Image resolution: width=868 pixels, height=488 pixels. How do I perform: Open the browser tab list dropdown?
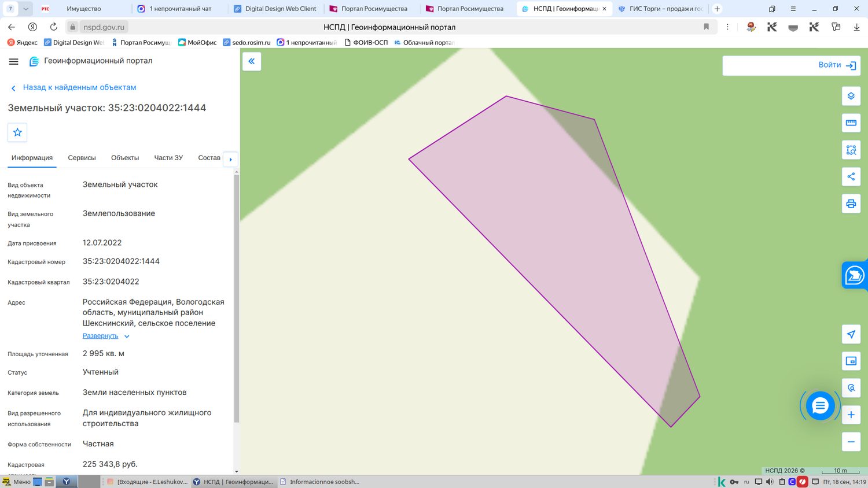point(25,9)
